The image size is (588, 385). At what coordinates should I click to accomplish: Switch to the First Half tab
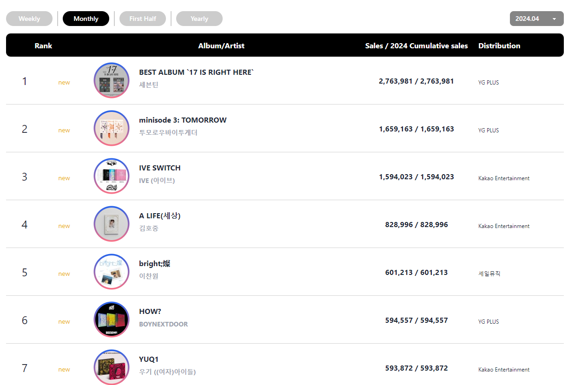click(x=143, y=19)
